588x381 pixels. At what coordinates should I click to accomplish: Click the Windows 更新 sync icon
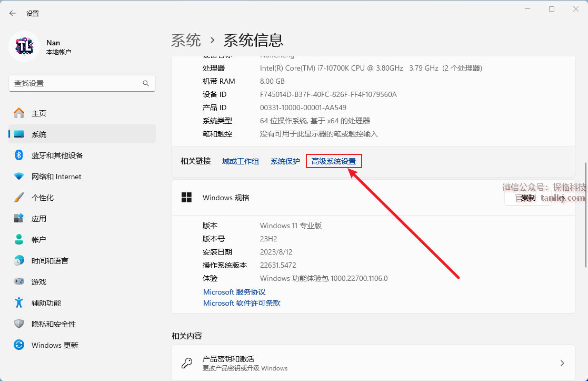click(x=19, y=345)
